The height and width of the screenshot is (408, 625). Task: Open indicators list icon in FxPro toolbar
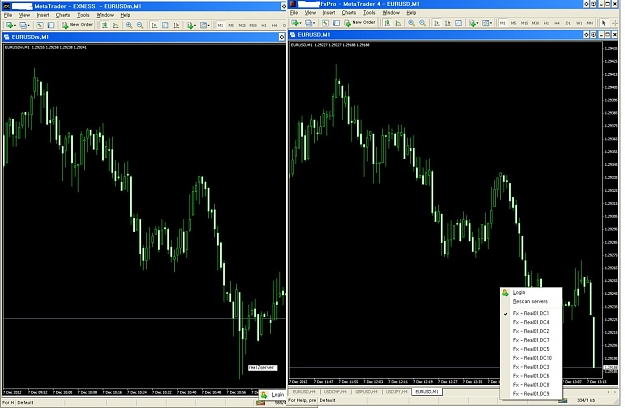click(x=472, y=23)
